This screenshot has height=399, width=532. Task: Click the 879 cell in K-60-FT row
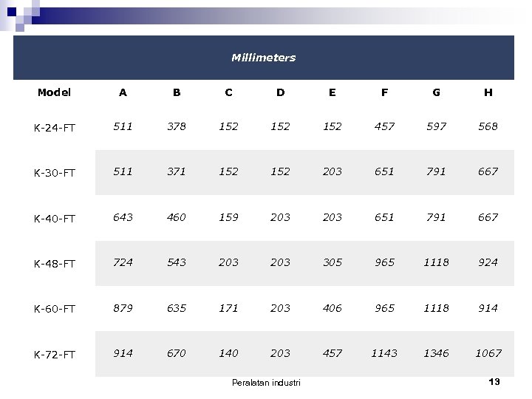[x=123, y=308]
